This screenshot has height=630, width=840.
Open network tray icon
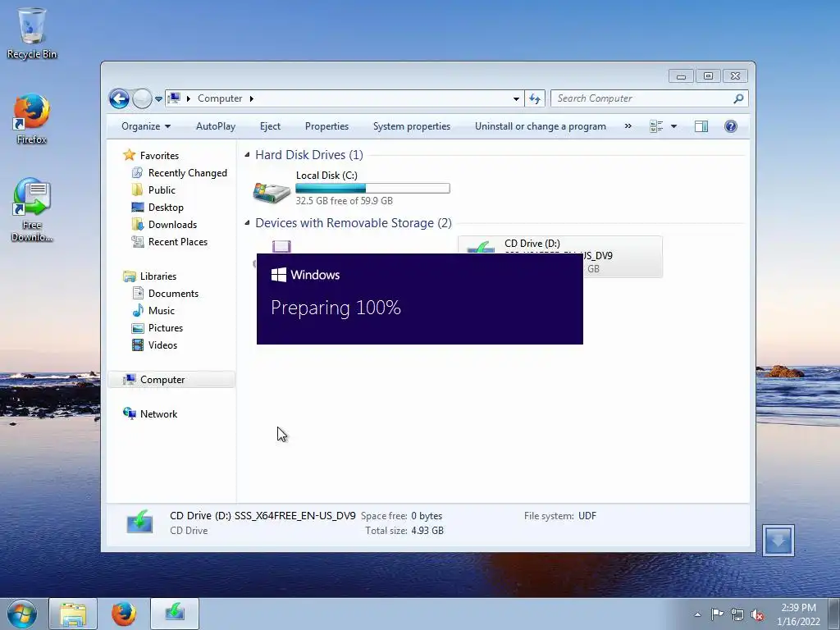737,614
